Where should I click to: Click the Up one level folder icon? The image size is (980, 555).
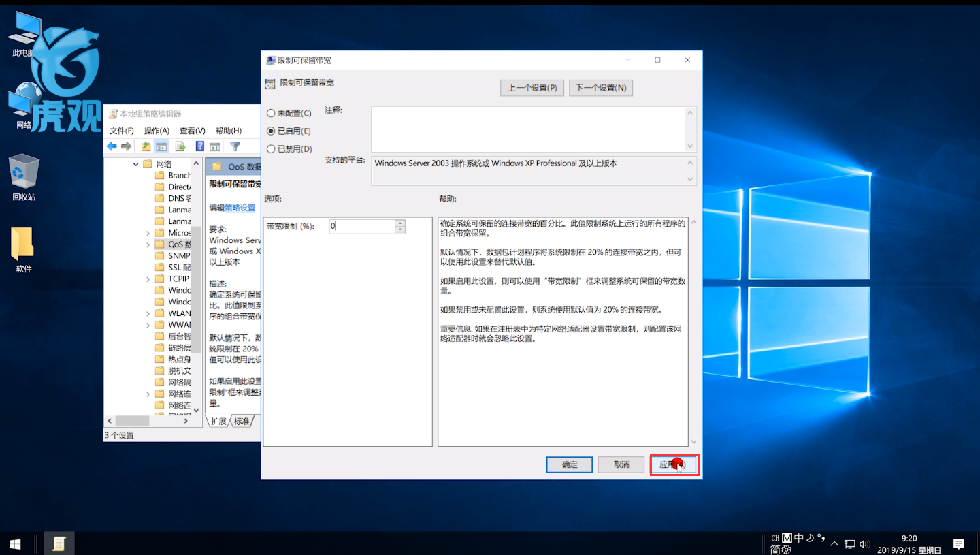click(x=146, y=146)
